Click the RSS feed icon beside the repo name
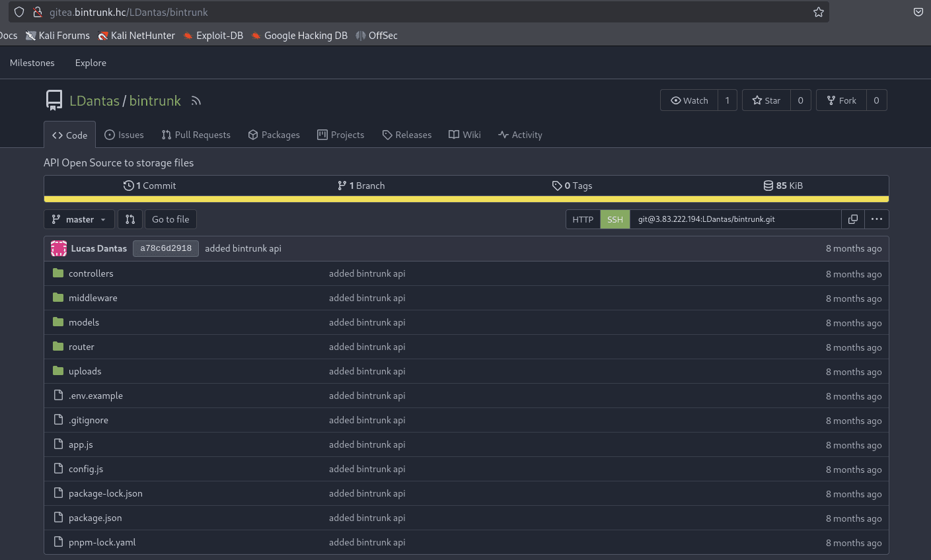Image resolution: width=931 pixels, height=560 pixels. [x=196, y=100]
